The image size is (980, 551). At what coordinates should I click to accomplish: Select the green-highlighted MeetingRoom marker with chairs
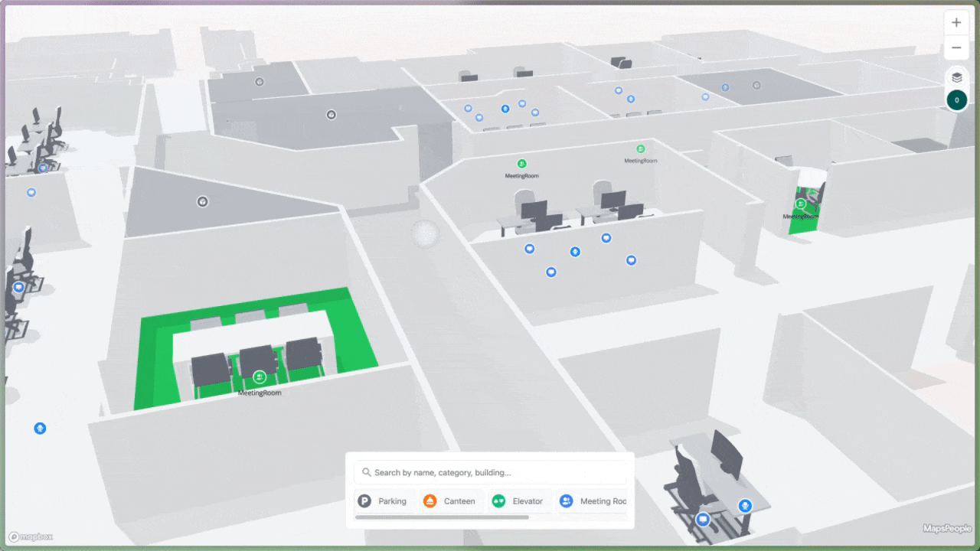(260, 377)
